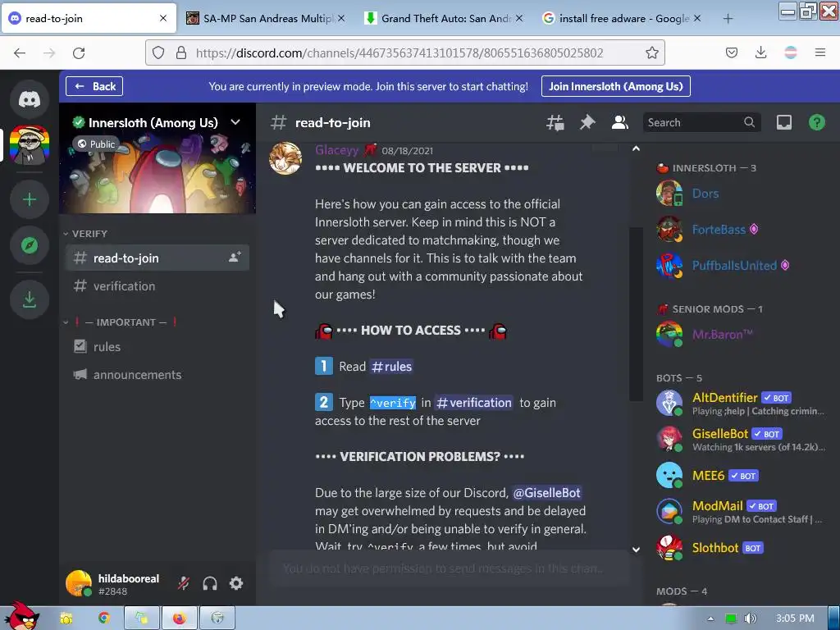840x630 pixels.
Task: Select read-to-join channel in sidebar
Action: tap(157, 258)
